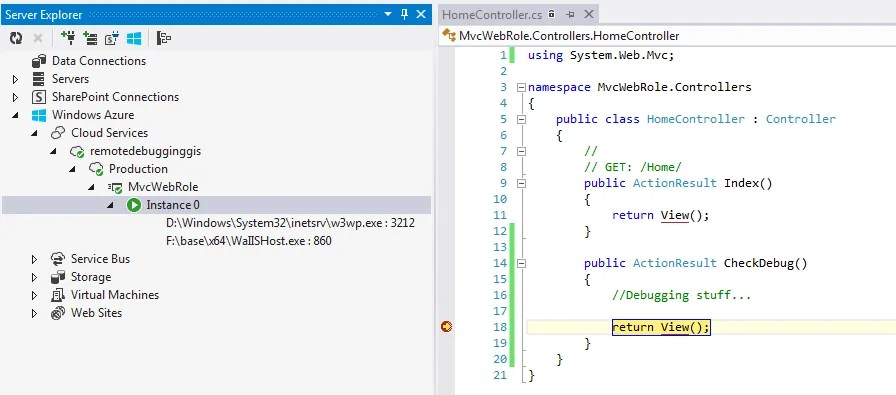Click the greyed Stop Refresh X icon
The image size is (896, 395).
(x=38, y=38)
